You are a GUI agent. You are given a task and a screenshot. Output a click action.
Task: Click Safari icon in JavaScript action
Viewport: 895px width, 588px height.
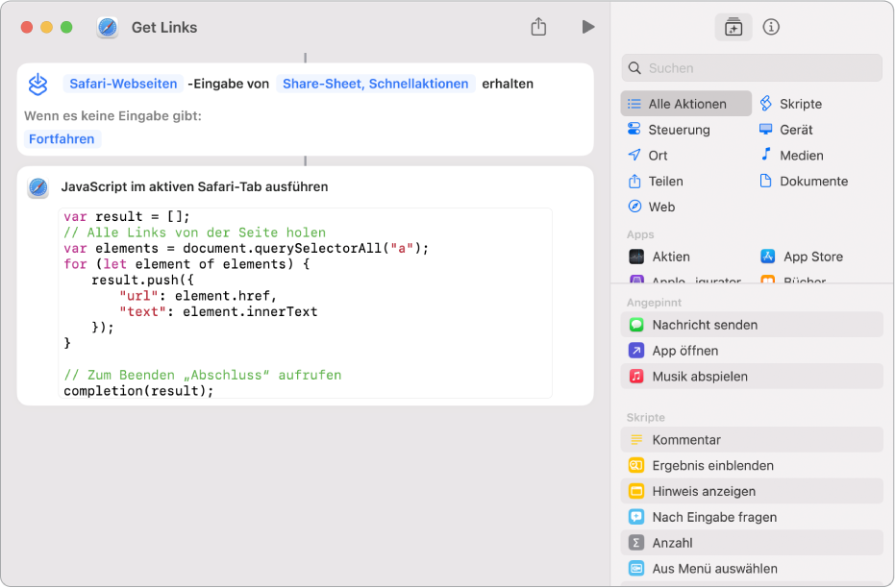coord(38,187)
